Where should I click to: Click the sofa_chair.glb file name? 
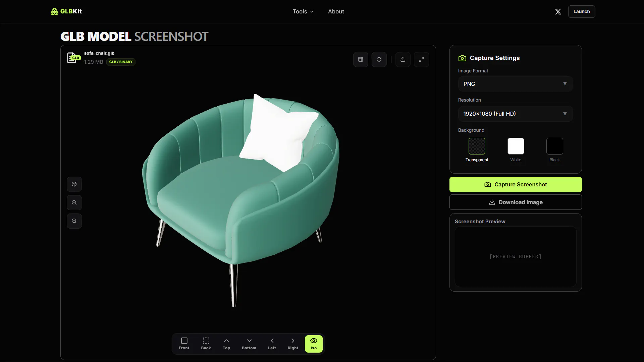[99, 53]
